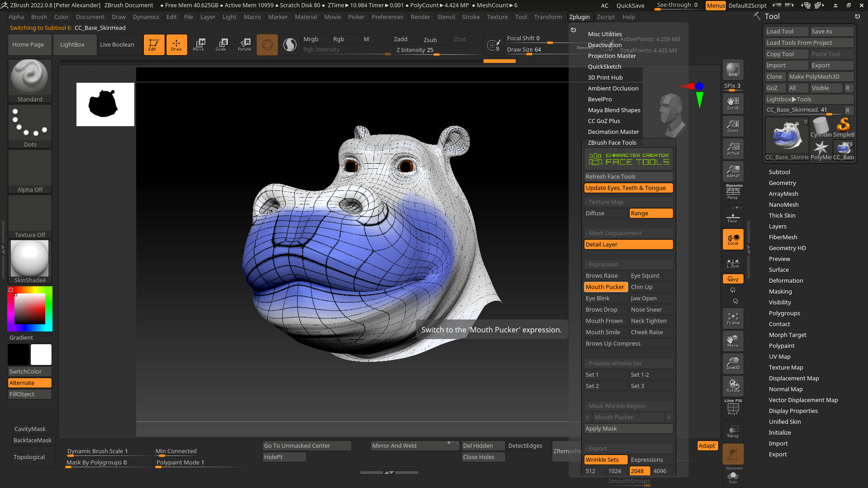Expand the Geometry section
This screenshot has height=488, width=868.
[x=782, y=183]
